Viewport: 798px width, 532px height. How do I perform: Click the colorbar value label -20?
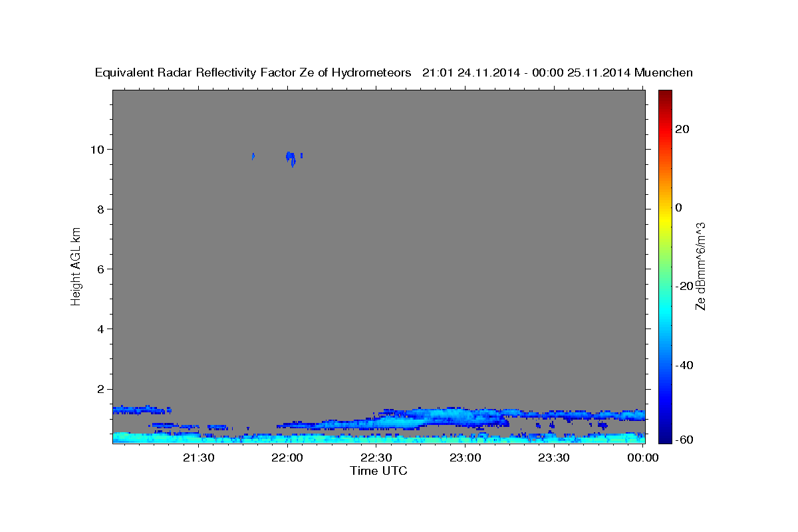(x=684, y=286)
